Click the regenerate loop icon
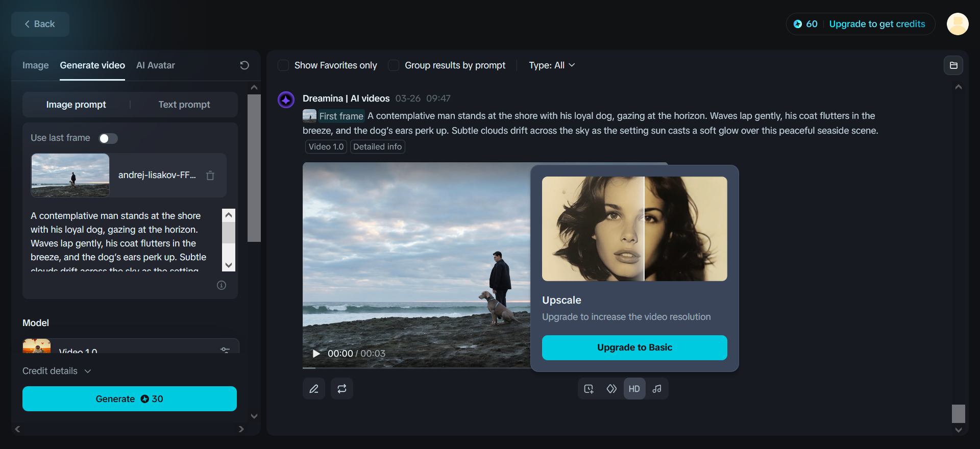The image size is (980, 449). click(342, 389)
